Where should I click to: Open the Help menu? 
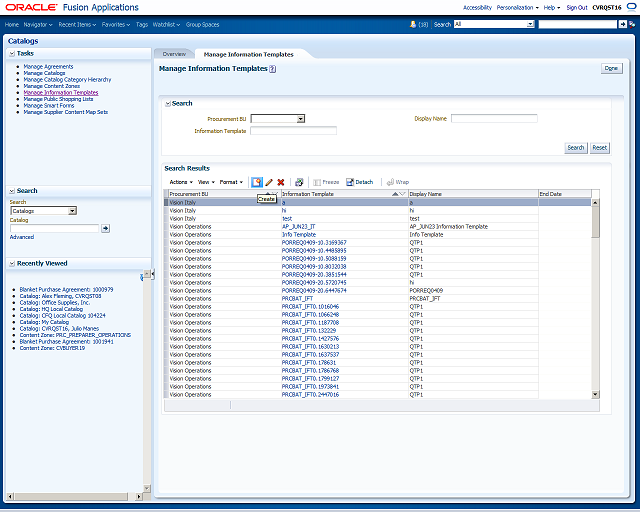point(552,7)
